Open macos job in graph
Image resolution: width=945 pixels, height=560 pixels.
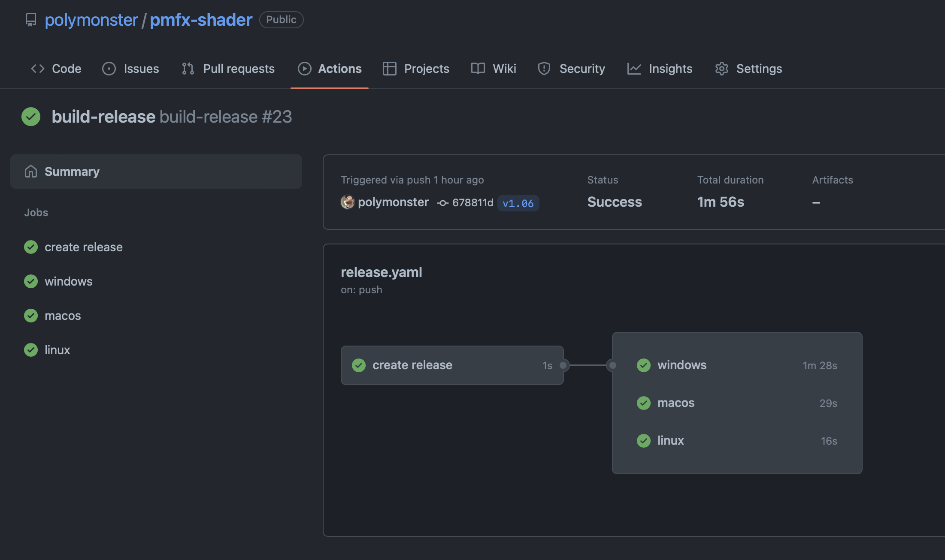pos(737,403)
